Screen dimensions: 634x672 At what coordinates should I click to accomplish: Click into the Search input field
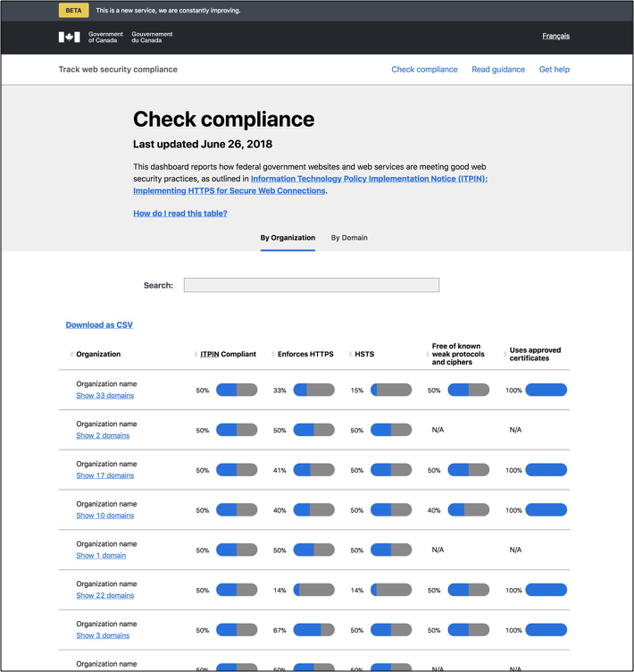click(312, 285)
